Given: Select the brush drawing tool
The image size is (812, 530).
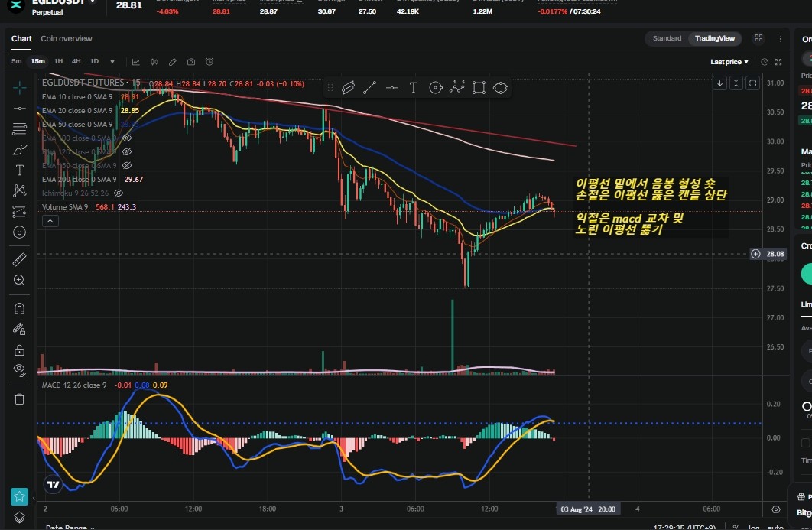Looking at the screenshot, I should pyautogui.click(x=19, y=150).
